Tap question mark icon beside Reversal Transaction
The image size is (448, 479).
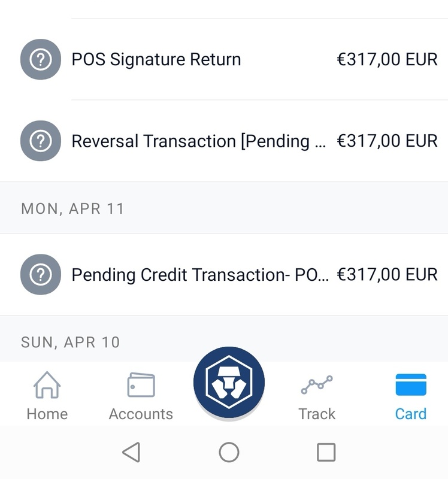click(x=41, y=141)
